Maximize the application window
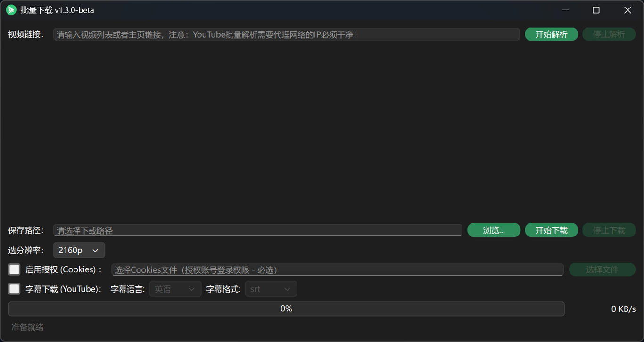The width and height of the screenshot is (644, 342). point(595,9)
